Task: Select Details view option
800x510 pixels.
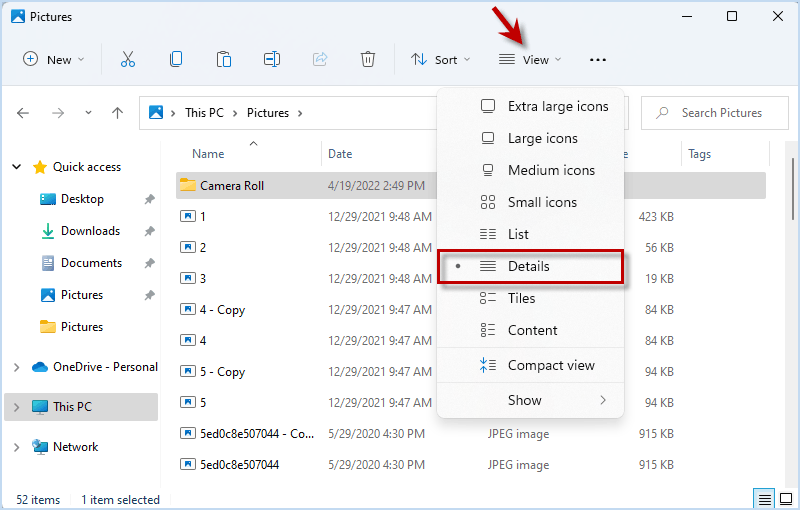Action: (531, 266)
